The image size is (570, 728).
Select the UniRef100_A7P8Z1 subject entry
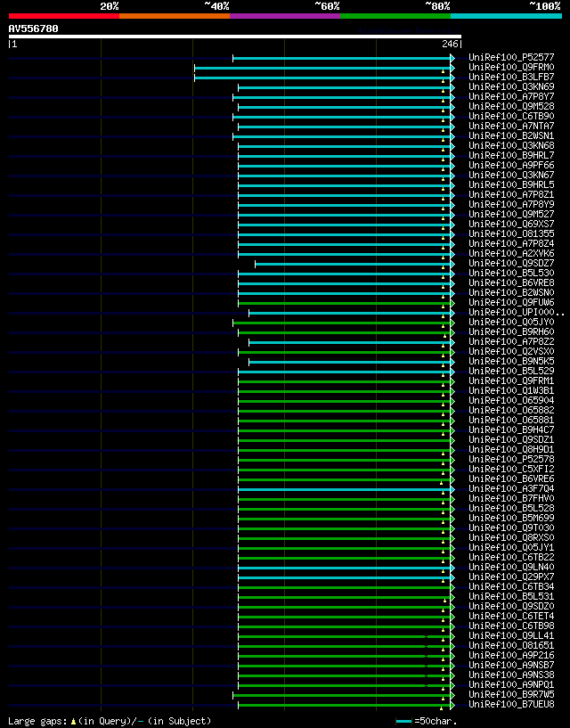(x=511, y=194)
